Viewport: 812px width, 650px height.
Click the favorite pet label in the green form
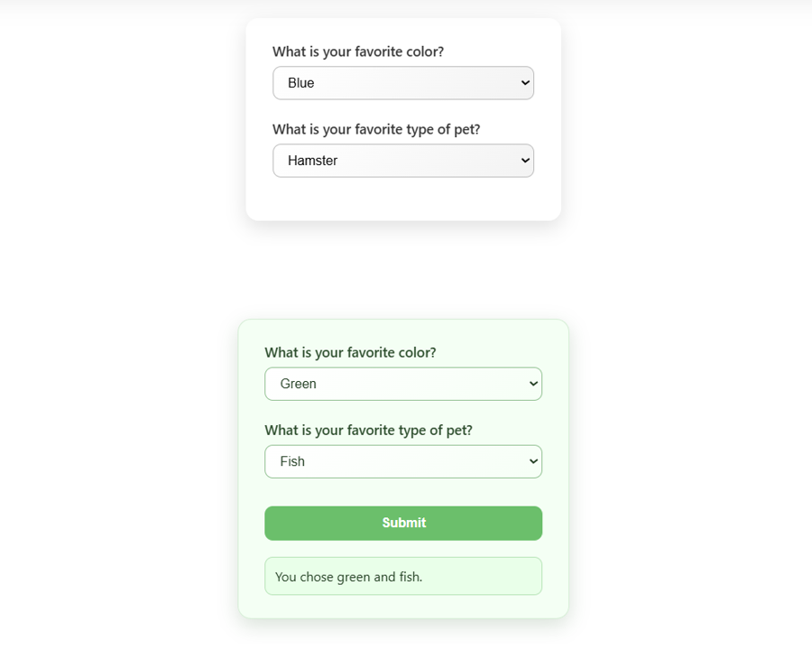click(x=368, y=430)
